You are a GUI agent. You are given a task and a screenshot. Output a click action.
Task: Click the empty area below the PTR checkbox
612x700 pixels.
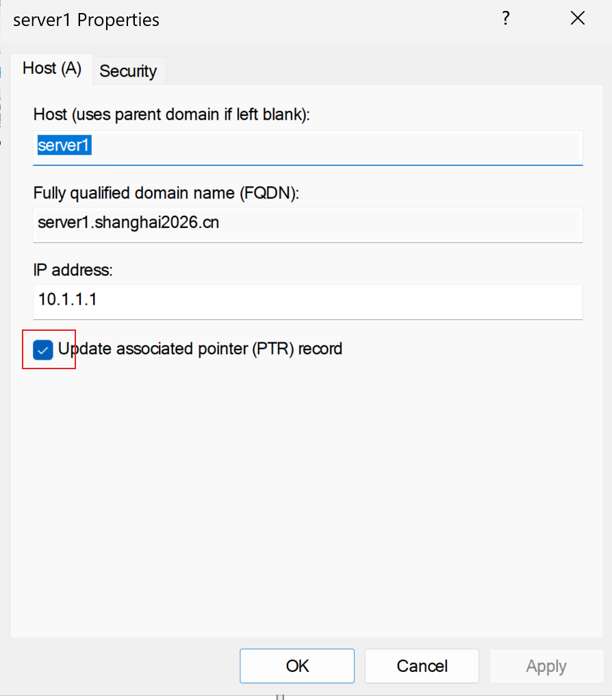tap(307, 500)
